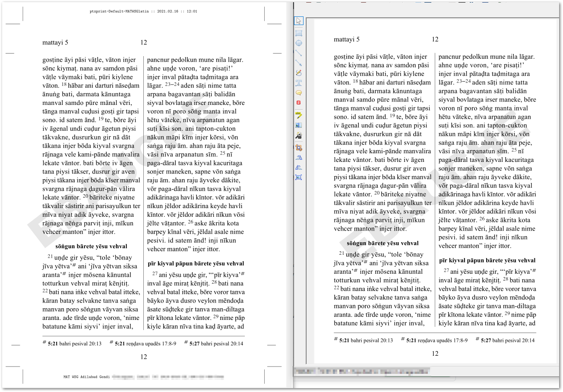Click the flip vertical icon

pyautogui.click(x=298, y=167)
